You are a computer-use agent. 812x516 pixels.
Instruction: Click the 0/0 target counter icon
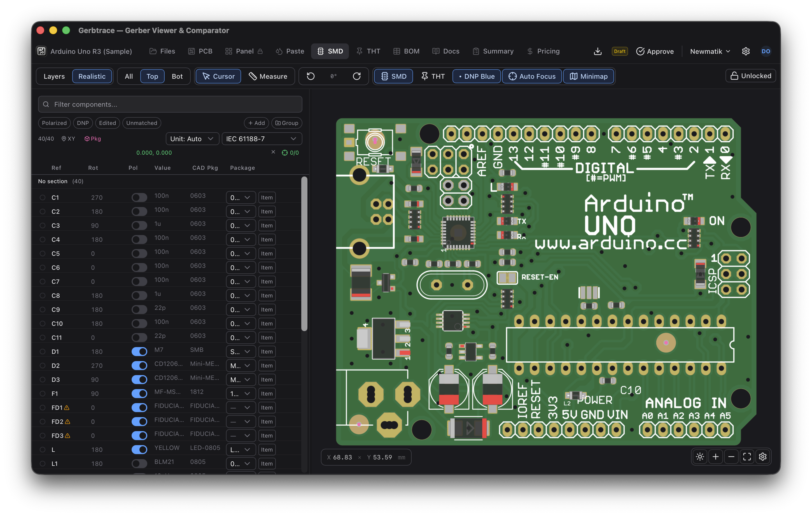click(x=290, y=153)
